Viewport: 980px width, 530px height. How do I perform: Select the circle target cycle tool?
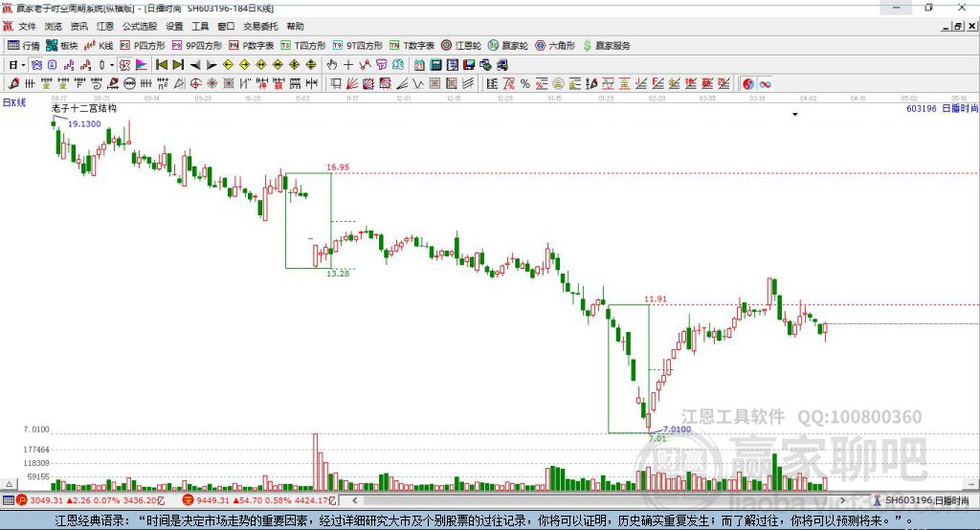[x=195, y=84]
